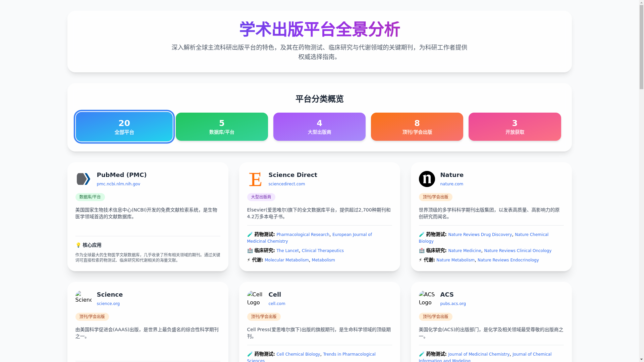This screenshot has height=362, width=644.
Task: Click the 顶刊/学会出版 tag on ACS card
Action: (x=435, y=317)
